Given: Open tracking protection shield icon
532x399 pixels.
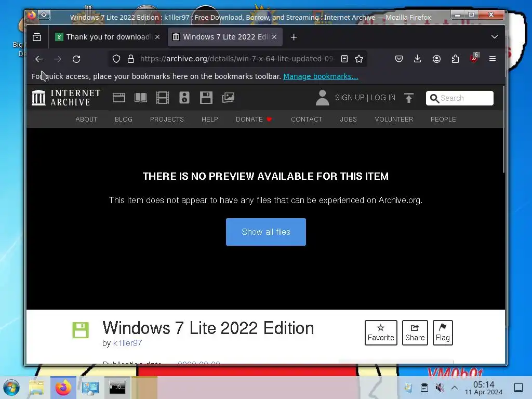Looking at the screenshot, I should click(x=116, y=59).
